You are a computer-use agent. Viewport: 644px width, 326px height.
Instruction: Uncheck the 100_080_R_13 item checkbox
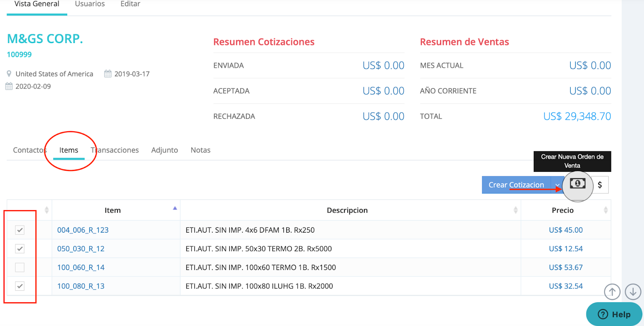click(x=20, y=286)
